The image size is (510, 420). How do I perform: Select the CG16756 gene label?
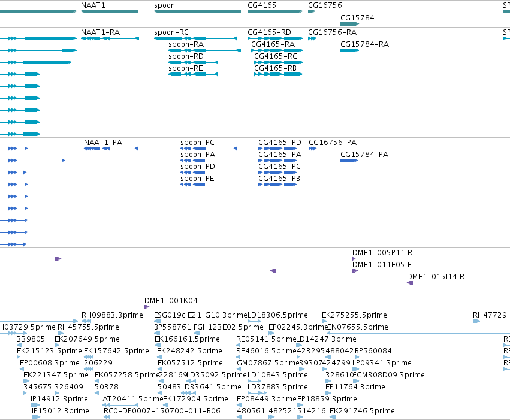point(325,5)
